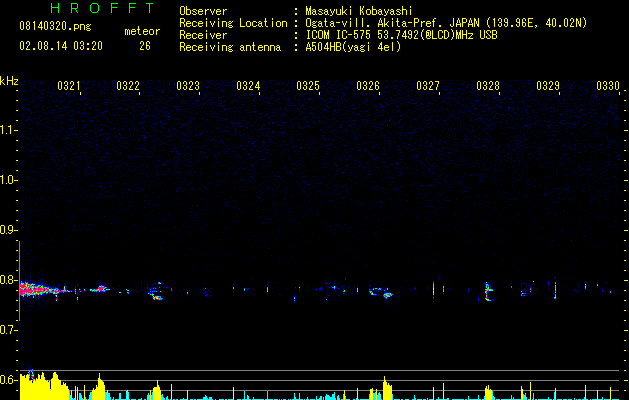
Task: Click the 0.6 kHz axis label
Action: coord(8,380)
